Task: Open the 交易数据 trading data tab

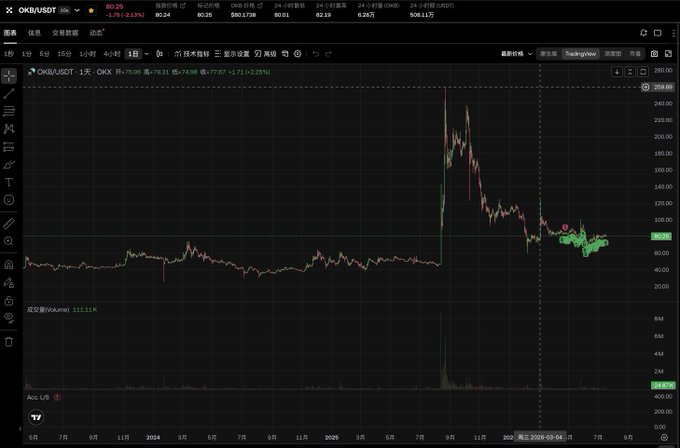Action: tap(65, 33)
